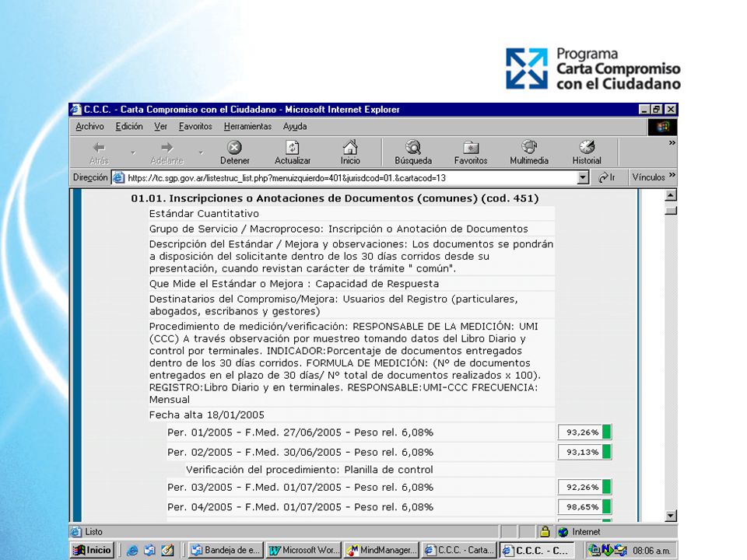Click the Ir go arrow button
Screen dimensions: 747x560
pyautogui.click(x=606, y=177)
